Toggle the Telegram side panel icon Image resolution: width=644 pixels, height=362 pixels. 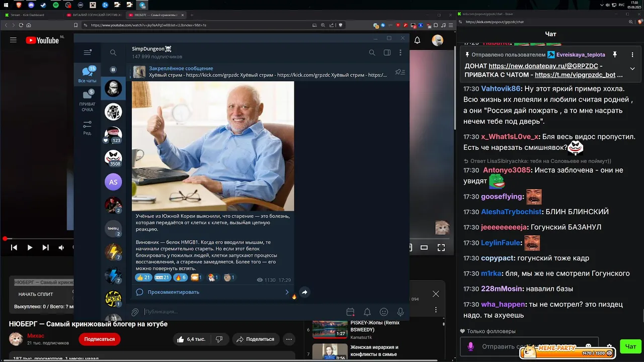pyautogui.click(x=387, y=52)
